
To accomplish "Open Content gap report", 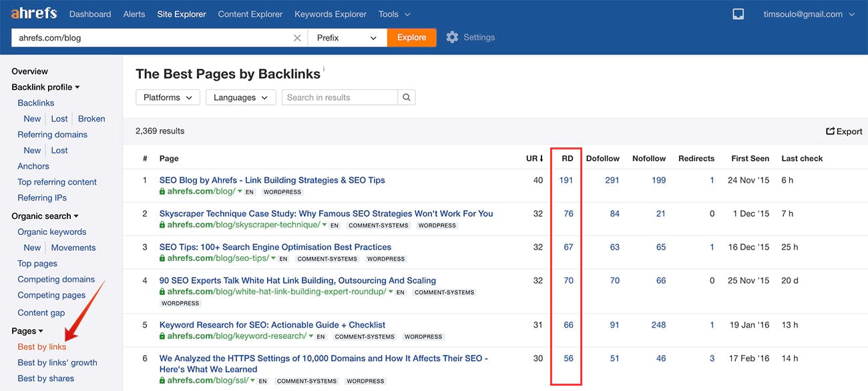I will pyautogui.click(x=41, y=312).
